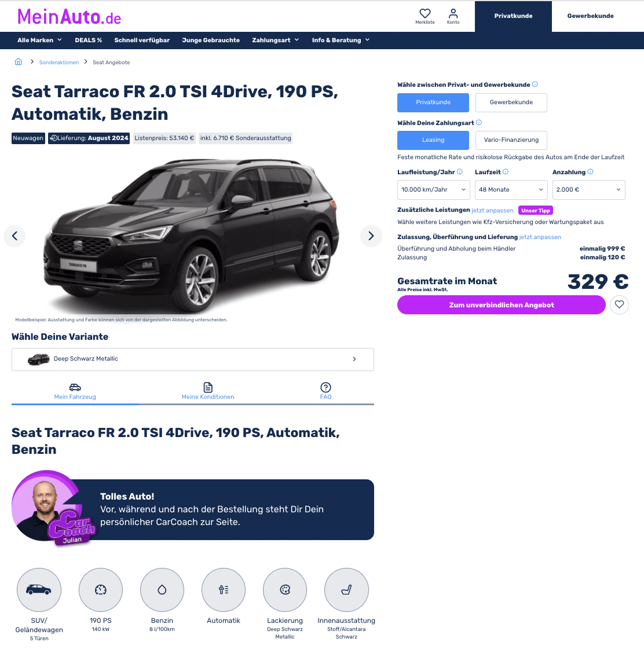Open the 2.000 € Anzahlung dropdown

coord(588,189)
